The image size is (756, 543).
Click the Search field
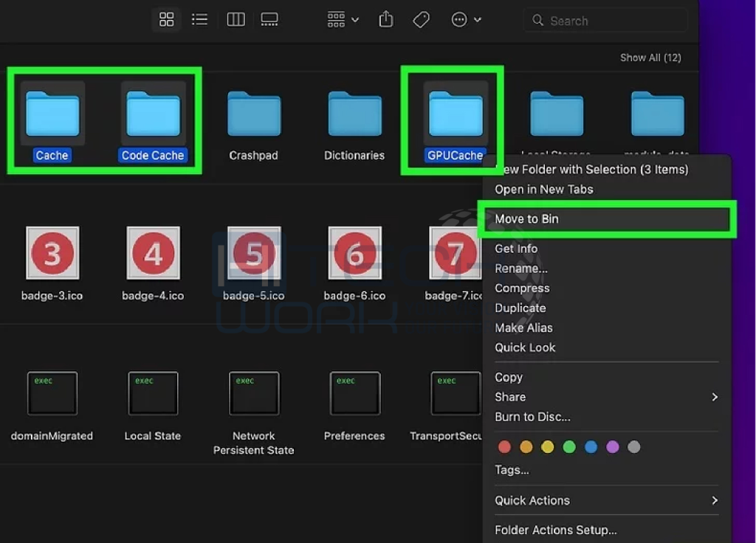tap(605, 21)
